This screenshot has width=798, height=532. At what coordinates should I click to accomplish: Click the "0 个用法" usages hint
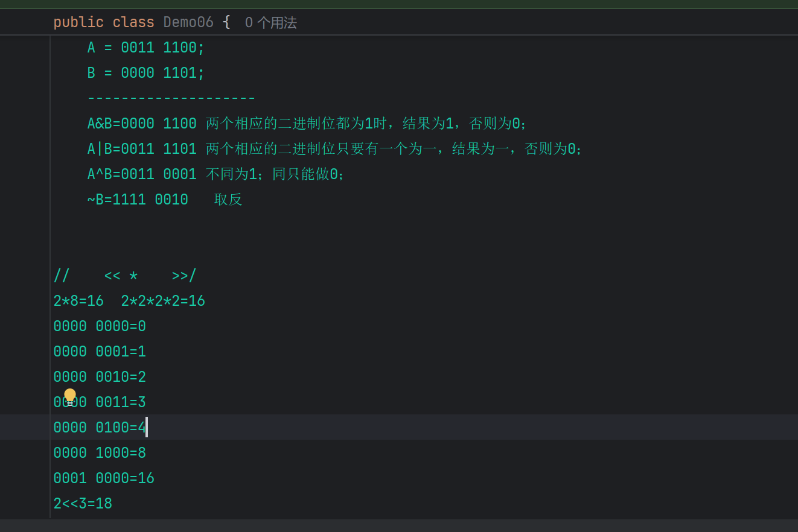click(270, 22)
